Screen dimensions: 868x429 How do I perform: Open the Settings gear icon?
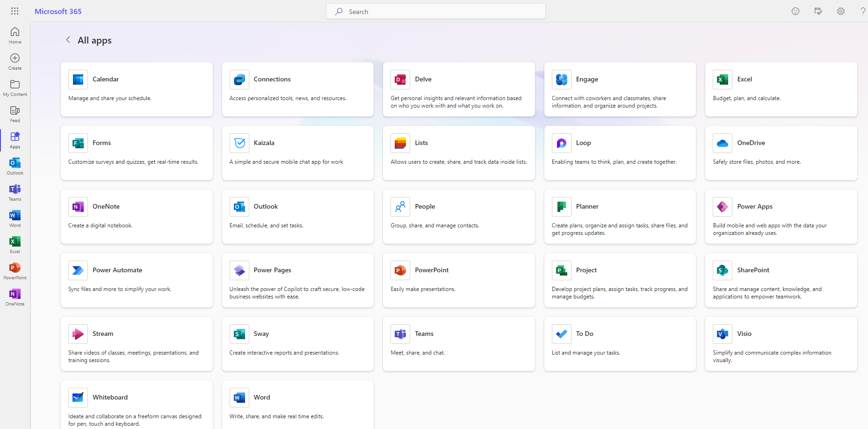tap(841, 11)
